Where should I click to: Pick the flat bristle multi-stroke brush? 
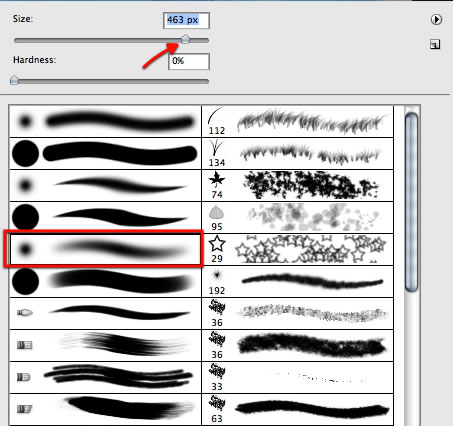105,377
